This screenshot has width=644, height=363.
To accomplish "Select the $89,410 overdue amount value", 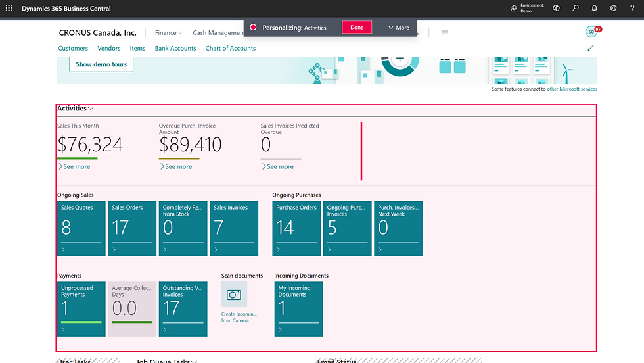I will pos(191,145).
